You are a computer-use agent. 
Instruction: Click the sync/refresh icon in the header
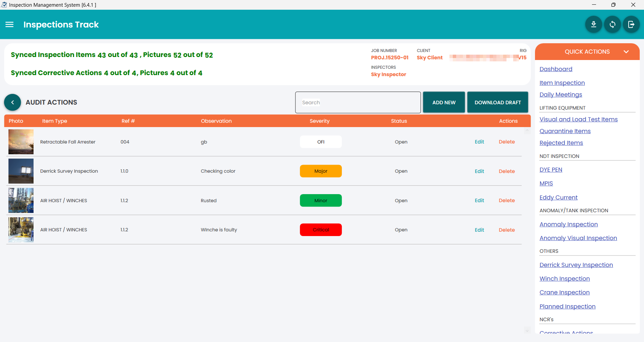tap(612, 24)
